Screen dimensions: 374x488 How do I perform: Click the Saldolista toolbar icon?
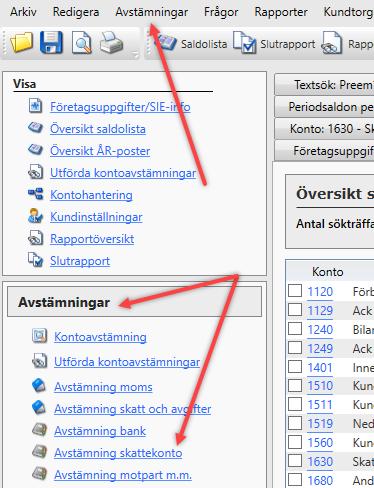(166, 43)
